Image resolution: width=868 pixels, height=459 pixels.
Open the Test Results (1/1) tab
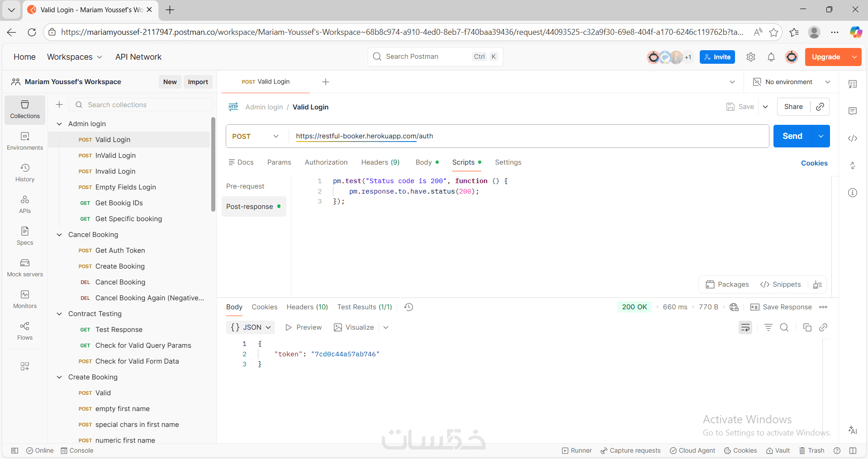[365, 307]
